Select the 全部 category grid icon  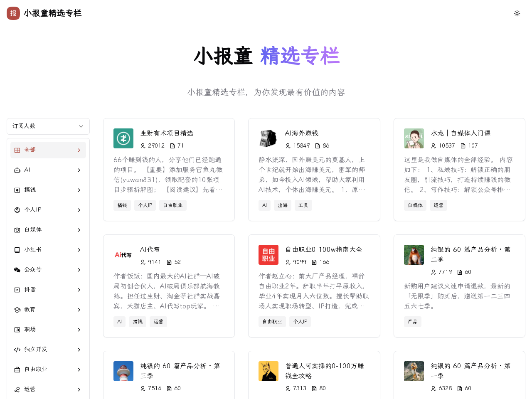17,150
